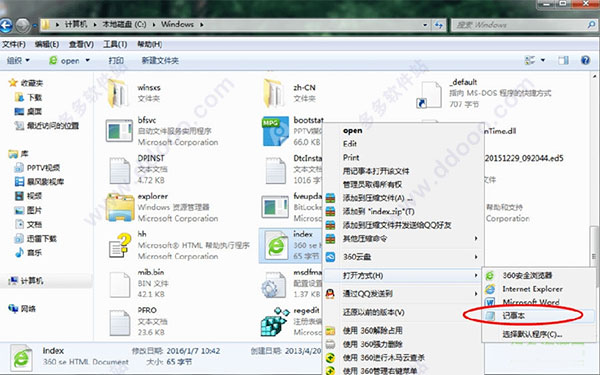The image size is (600, 375).
Task: Click the refresh button beside address bar
Action: point(439,25)
